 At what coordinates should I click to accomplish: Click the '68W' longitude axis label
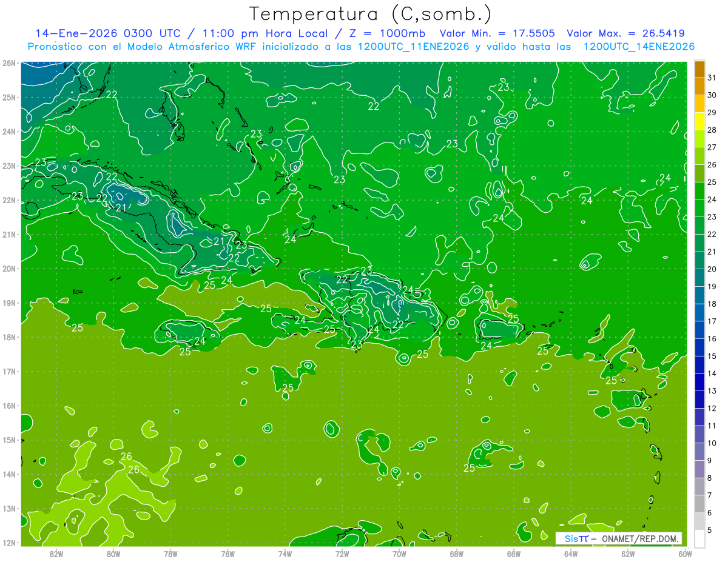[456, 553]
